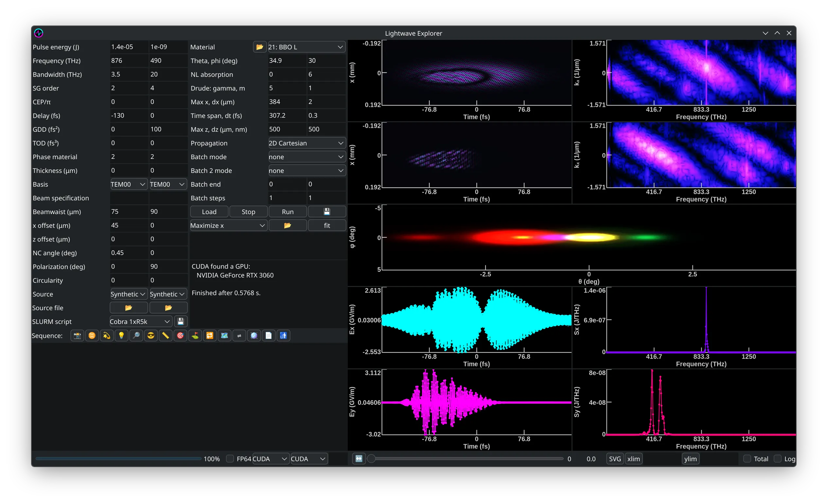Click the disco ball sequence icon

[254, 335]
